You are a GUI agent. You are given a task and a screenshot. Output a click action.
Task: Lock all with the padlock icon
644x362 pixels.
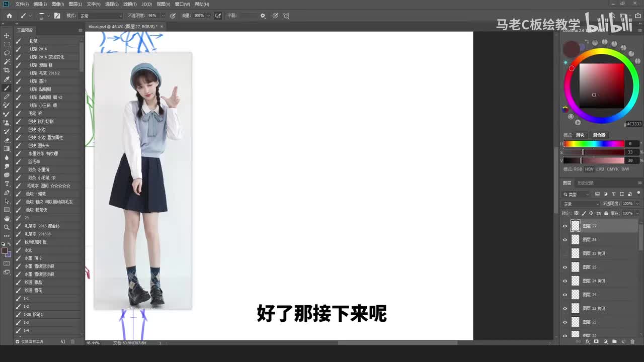click(606, 213)
